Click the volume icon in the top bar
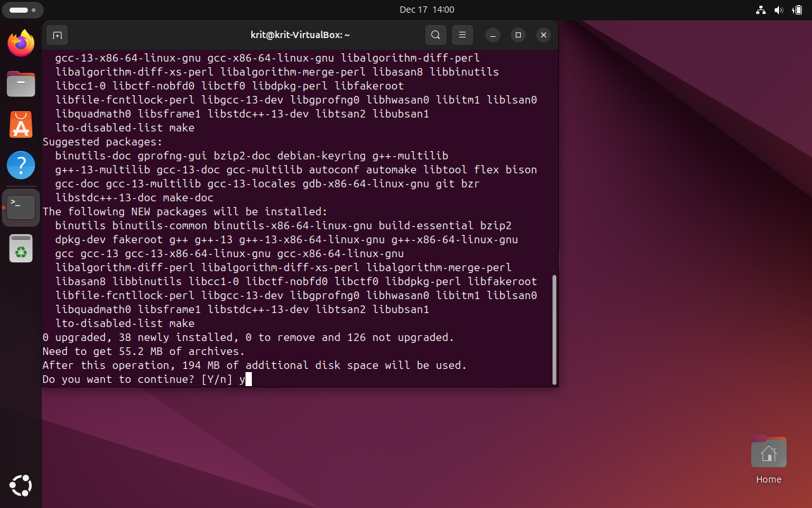 coord(779,10)
